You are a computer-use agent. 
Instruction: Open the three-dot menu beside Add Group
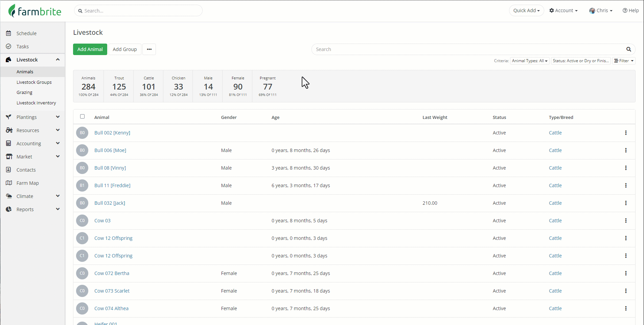click(149, 49)
